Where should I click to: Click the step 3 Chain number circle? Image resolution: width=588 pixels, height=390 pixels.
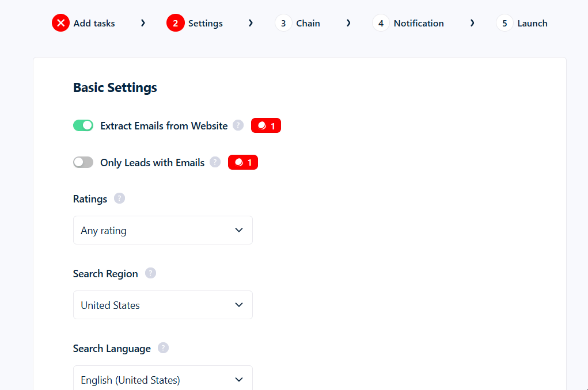(283, 23)
